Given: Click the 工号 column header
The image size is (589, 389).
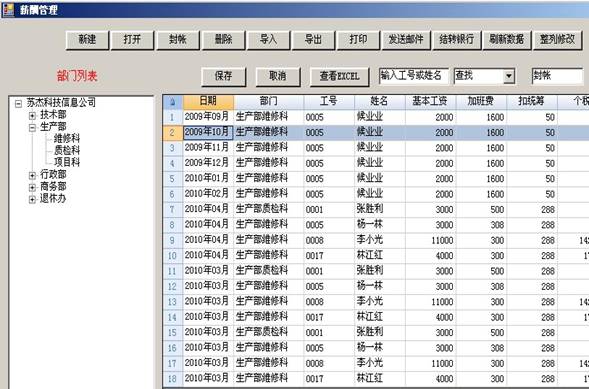Looking at the screenshot, I should coord(329,101).
